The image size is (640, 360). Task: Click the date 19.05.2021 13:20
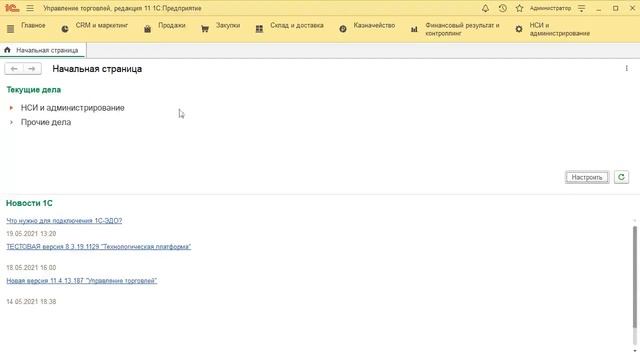(31, 233)
